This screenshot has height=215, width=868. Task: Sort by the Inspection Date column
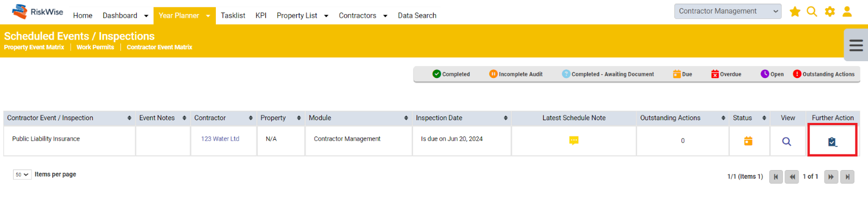tap(461, 118)
